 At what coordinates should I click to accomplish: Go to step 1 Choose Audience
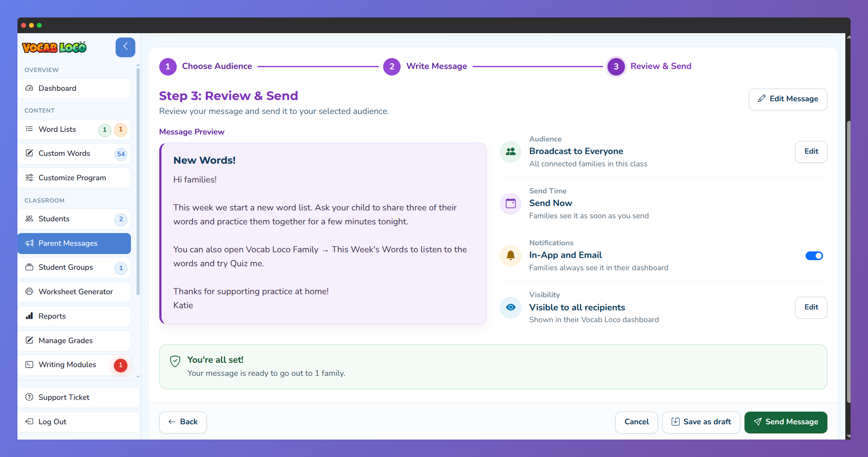[206, 66]
